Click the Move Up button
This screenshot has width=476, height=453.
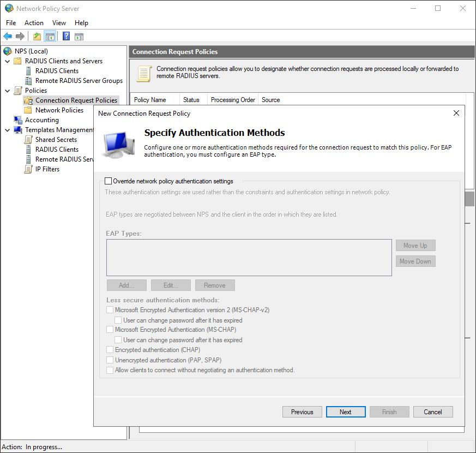click(415, 246)
